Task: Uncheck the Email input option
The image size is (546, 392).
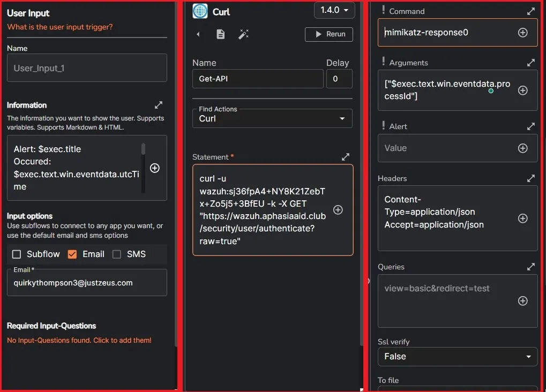Action: [x=72, y=254]
